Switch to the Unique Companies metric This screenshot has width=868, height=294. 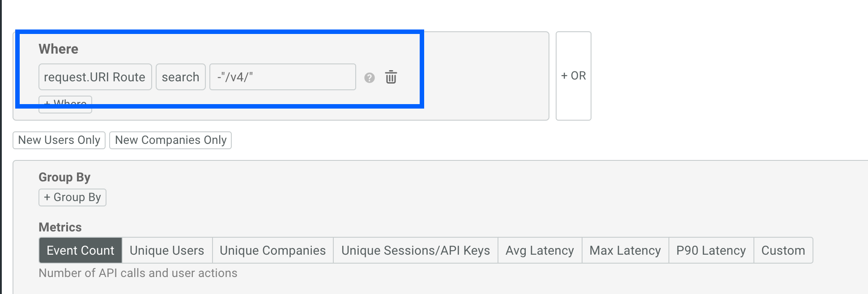(x=272, y=250)
